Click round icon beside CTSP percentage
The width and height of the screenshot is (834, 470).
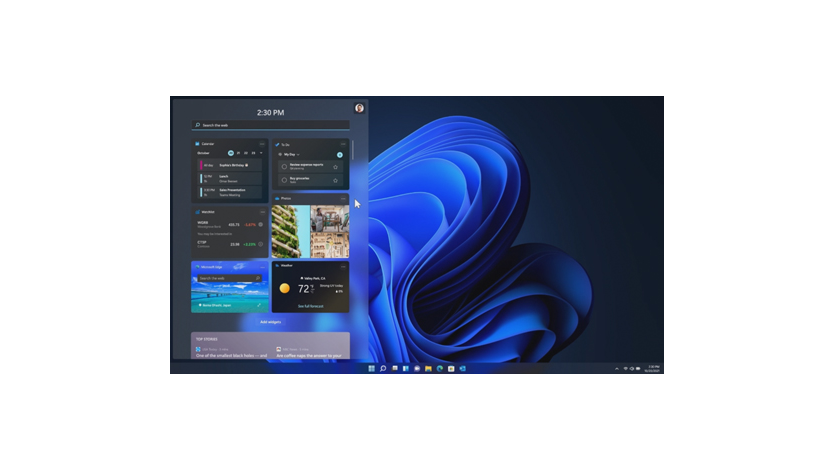[261, 244]
